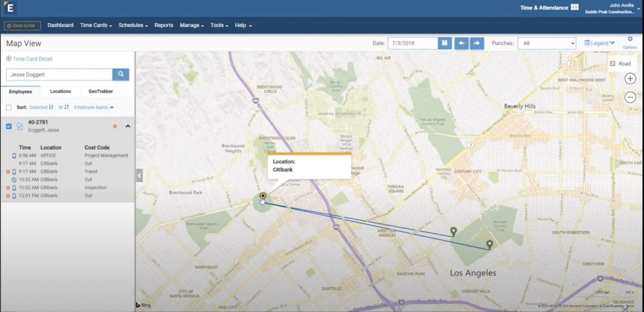Open the Time Card Detail link

(x=32, y=59)
